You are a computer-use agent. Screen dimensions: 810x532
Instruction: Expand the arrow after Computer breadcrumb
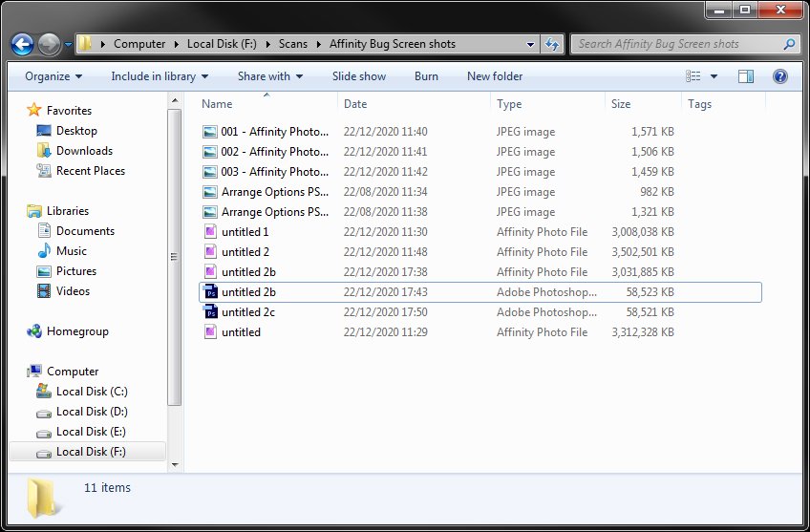[x=176, y=45]
